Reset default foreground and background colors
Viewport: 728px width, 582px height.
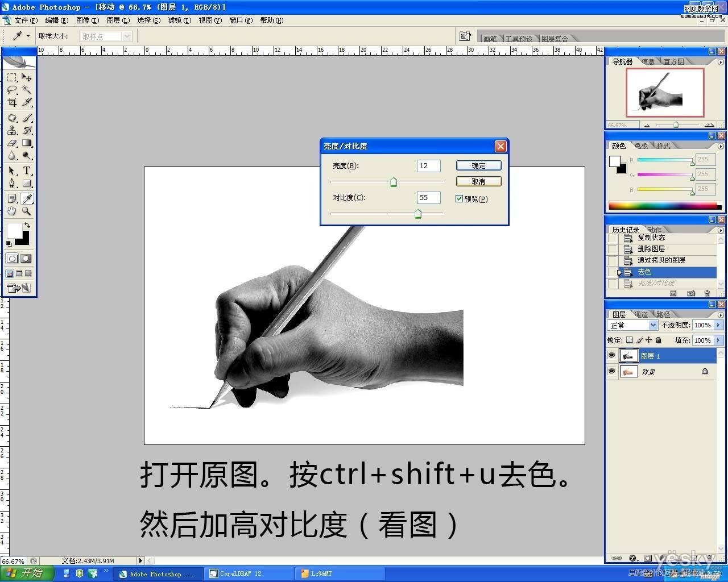pyautogui.click(x=9, y=243)
